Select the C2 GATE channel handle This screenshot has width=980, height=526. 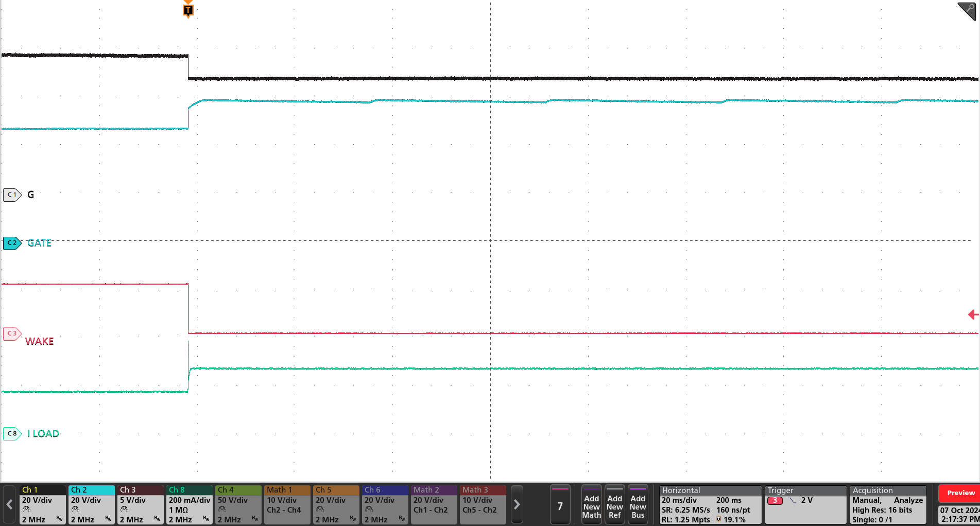click(11, 243)
